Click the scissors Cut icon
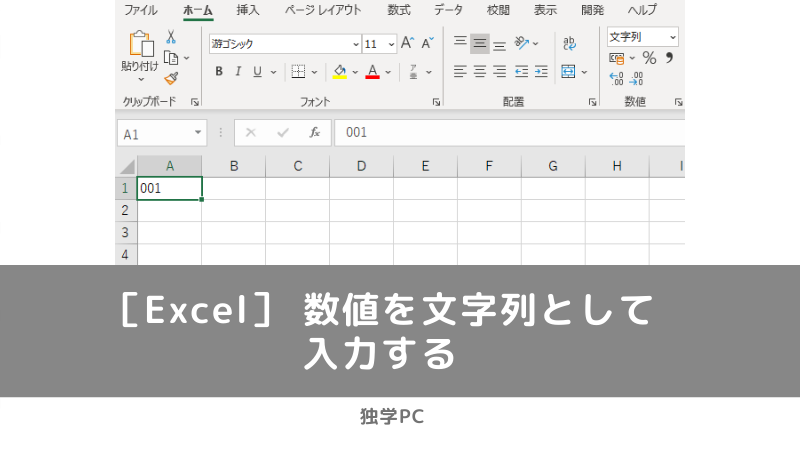800x450 pixels. point(170,37)
